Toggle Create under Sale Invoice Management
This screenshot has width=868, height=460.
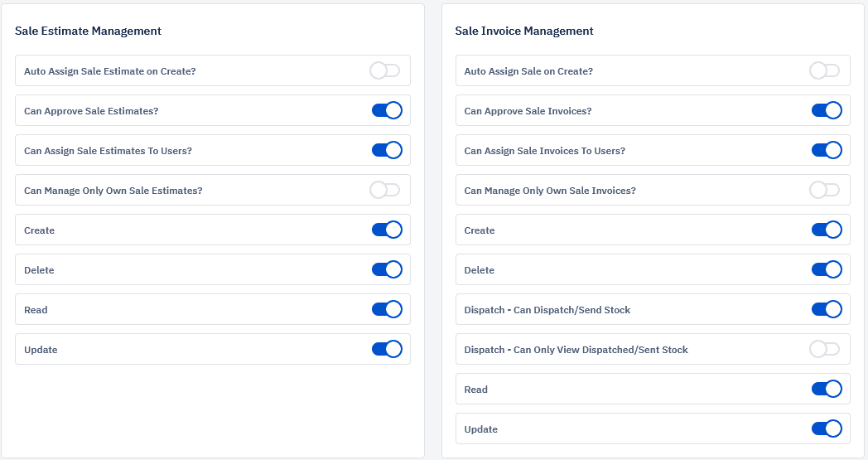827,230
